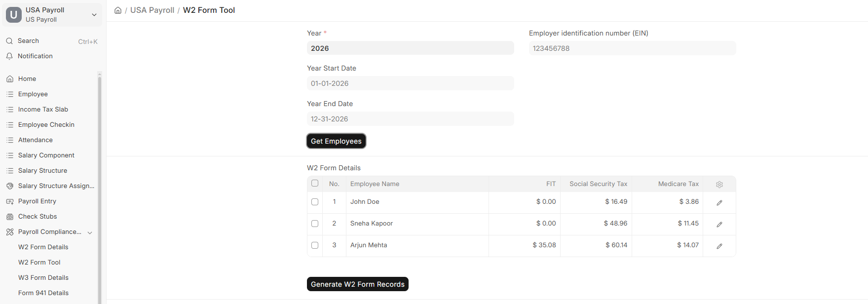This screenshot has height=304, width=868.
Task: Go to W3 Form Details in sidebar
Action: click(x=43, y=278)
